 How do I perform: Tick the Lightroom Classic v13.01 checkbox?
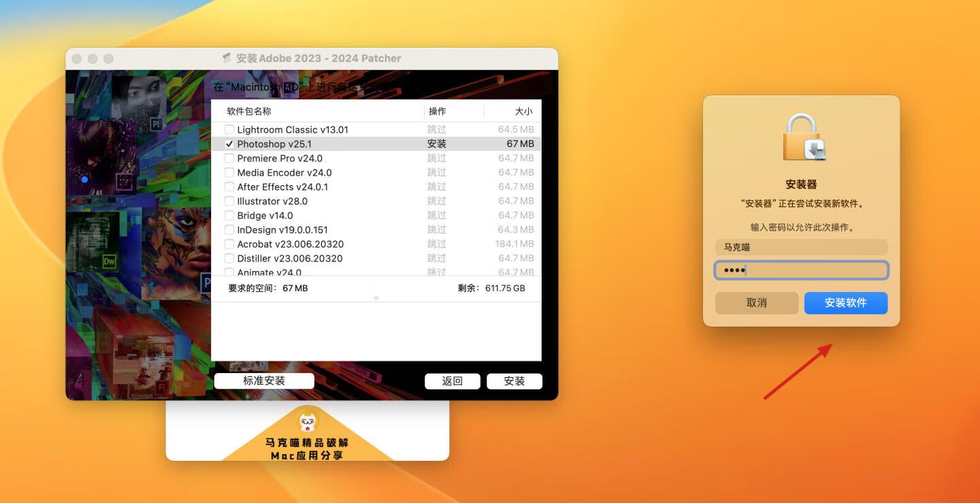coord(229,129)
